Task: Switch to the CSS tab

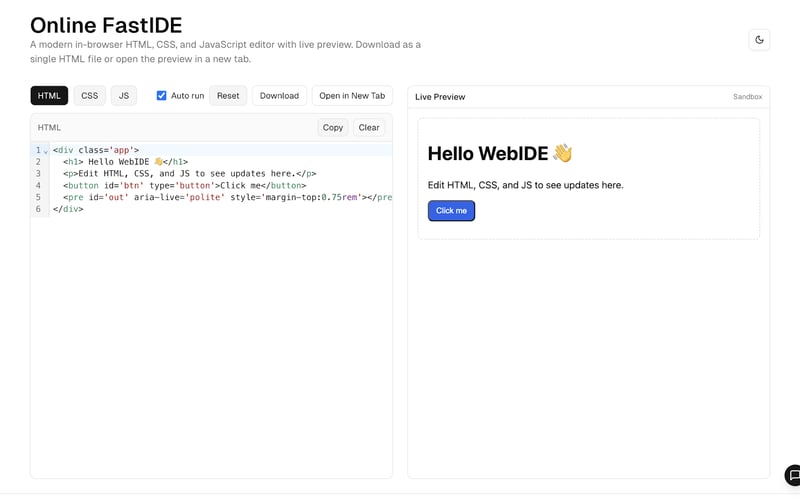Action: point(89,95)
